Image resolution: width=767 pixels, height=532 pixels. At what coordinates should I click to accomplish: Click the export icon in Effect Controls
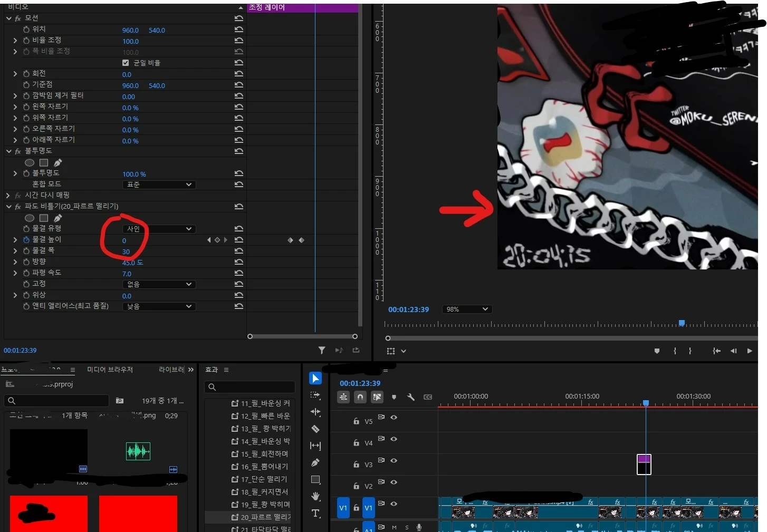[356, 350]
